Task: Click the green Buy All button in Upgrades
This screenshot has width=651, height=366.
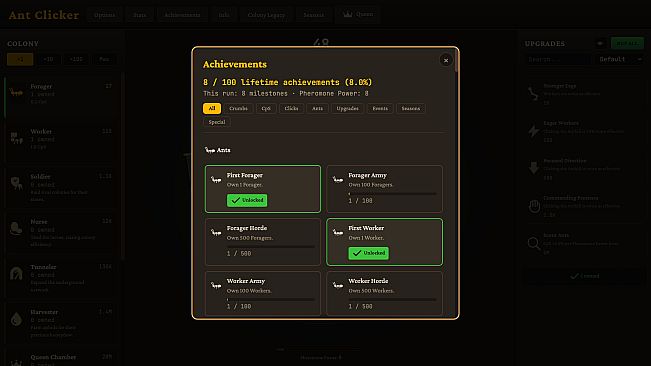Action: [627, 43]
